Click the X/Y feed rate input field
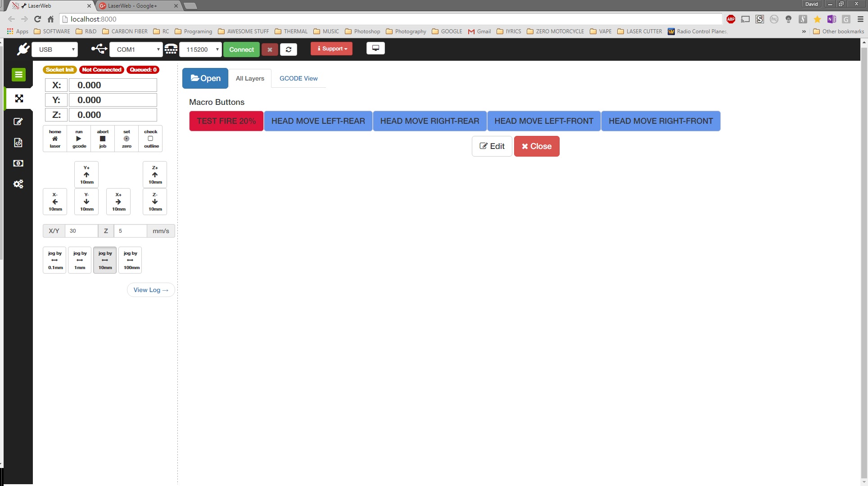This screenshot has width=868, height=486. click(81, 231)
